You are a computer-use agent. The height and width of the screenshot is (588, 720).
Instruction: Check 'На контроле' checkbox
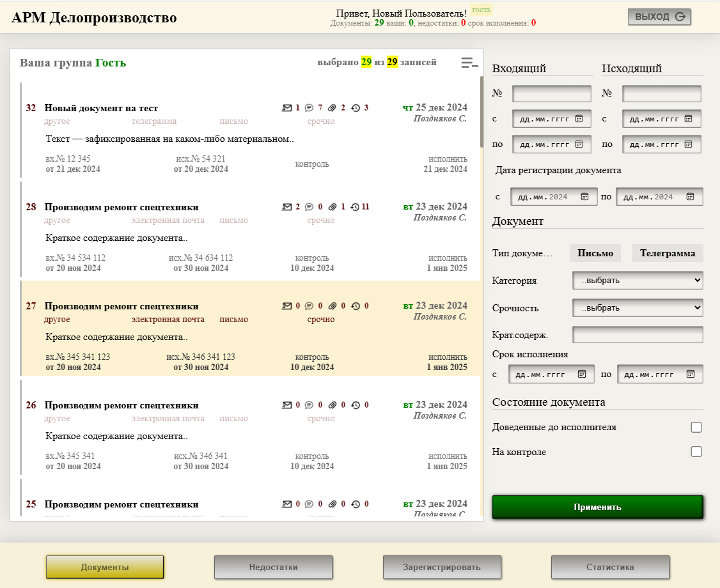tap(696, 452)
